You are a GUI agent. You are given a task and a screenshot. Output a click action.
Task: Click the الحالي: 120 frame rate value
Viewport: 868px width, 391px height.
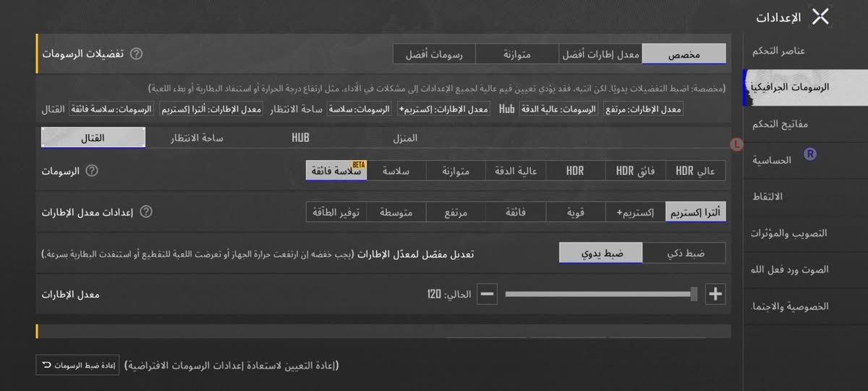tap(449, 295)
